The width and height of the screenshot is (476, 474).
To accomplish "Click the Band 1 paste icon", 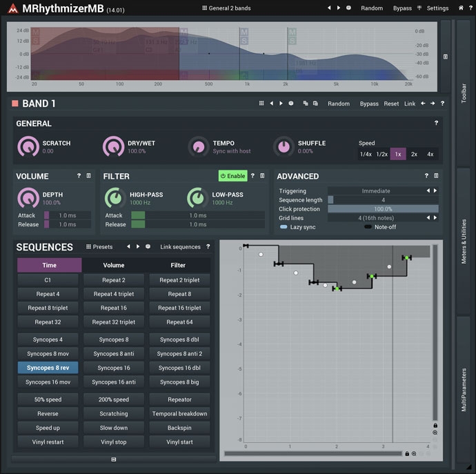I will 315,103.
